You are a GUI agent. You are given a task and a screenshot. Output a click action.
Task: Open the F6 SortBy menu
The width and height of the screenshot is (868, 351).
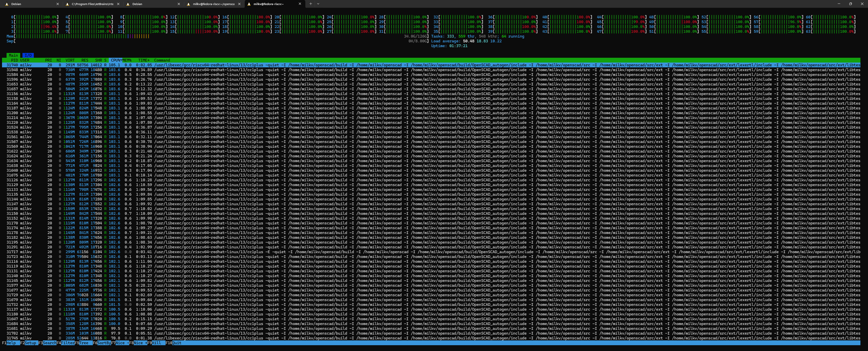[104, 343]
